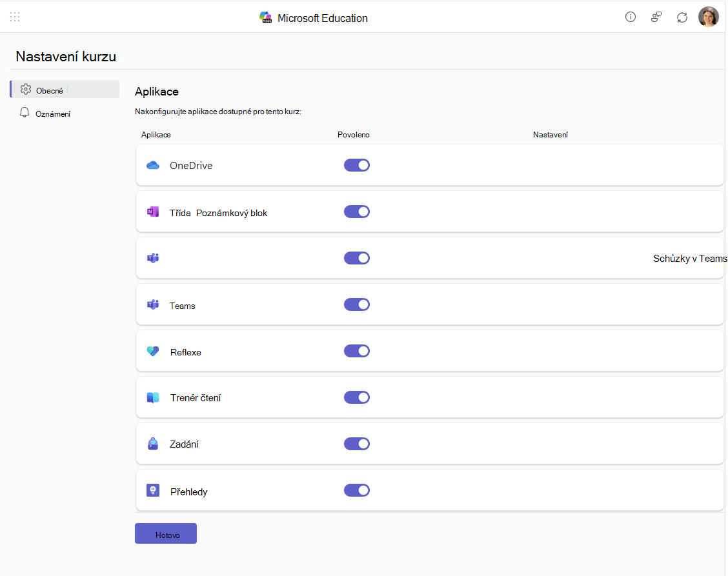Switch off the Přehledy toggle
This screenshot has width=728, height=576.
356,490
